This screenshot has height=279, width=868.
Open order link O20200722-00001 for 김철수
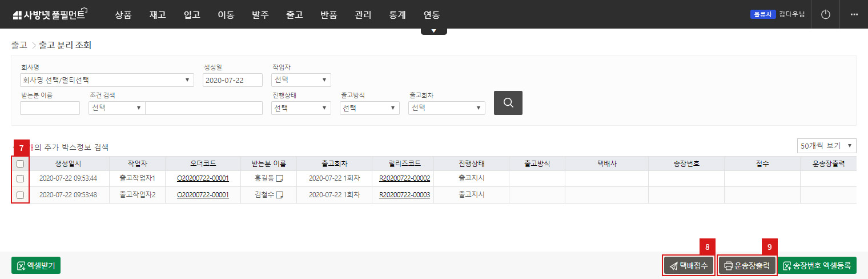point(203,195)
